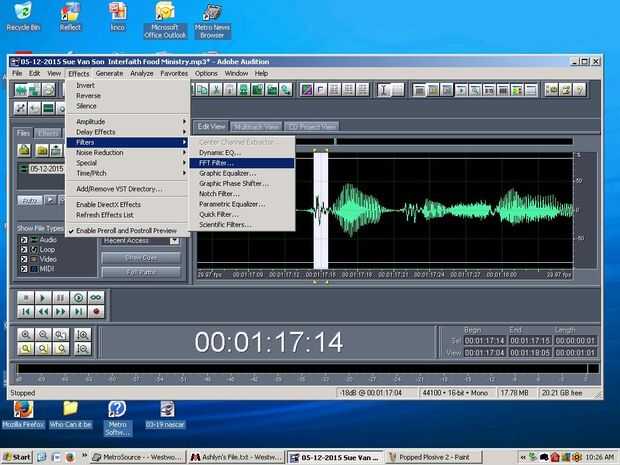Open the Generate menu
Screen dimensions: 620x465
coord(110,73)
